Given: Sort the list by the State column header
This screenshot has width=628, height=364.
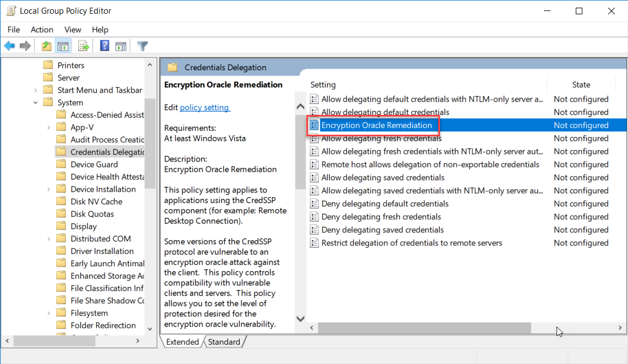Looking at the screenshot, I should [581, 85].
